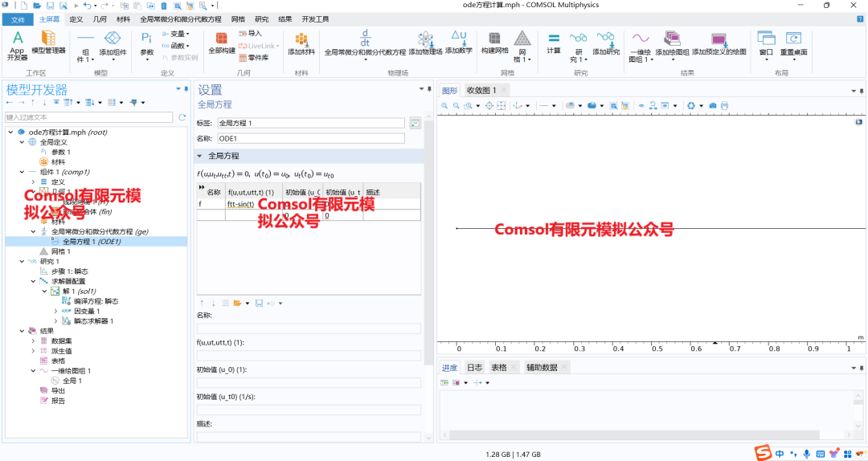Click the icon button beside 标签 field

pyautogui.click(x=416, y=124)
